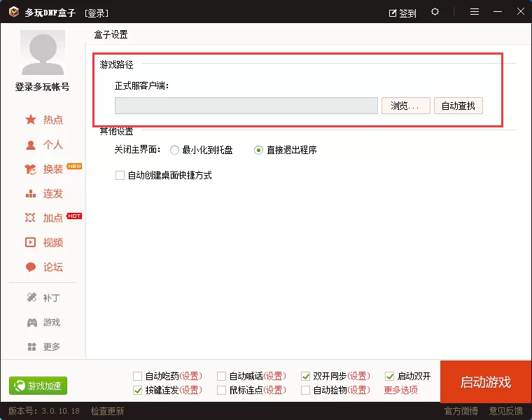Click the 自动查找 button
532x420 pixels.
click(x=458, y=106)
